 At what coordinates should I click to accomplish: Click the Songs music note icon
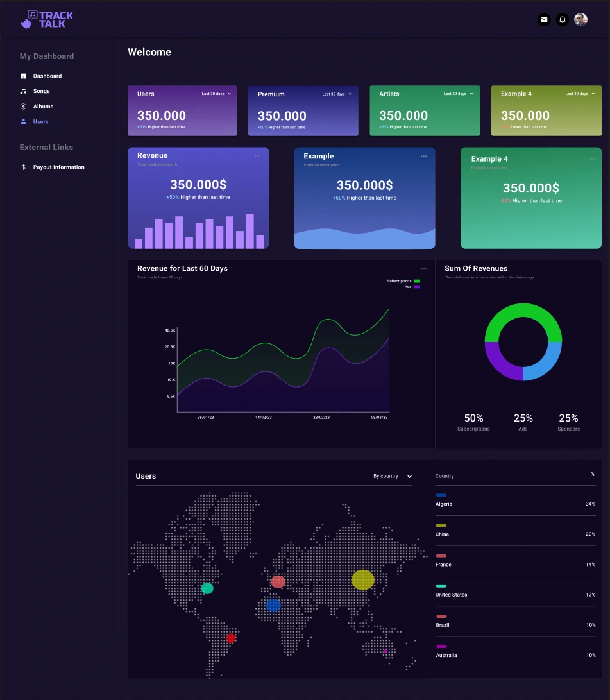[x=23, y=90]
